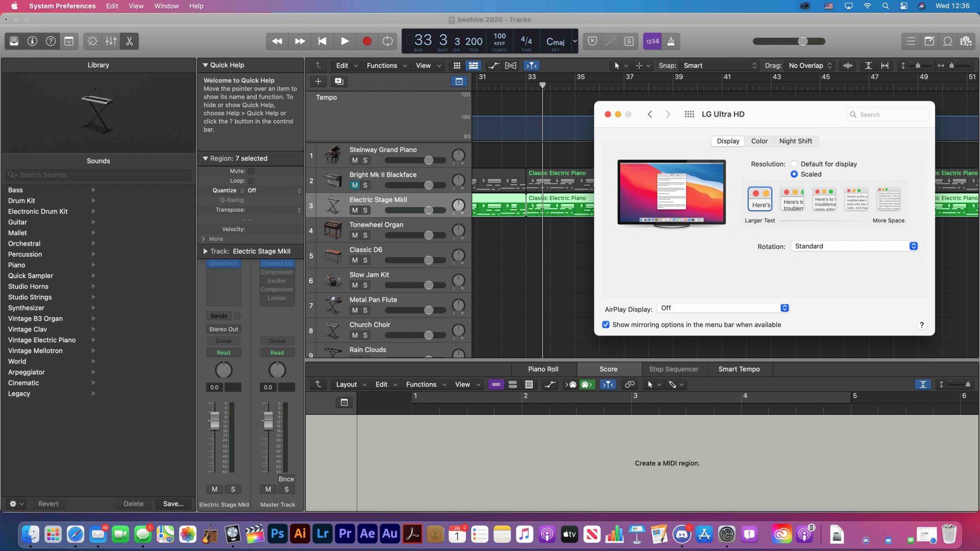Switch to the Night Shift tab

tap(795, 141)
